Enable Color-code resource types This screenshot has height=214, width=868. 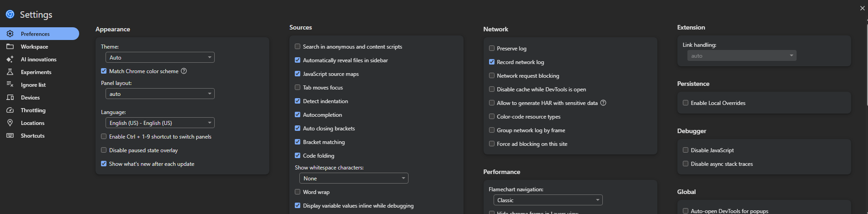click(x=492, y=116)
